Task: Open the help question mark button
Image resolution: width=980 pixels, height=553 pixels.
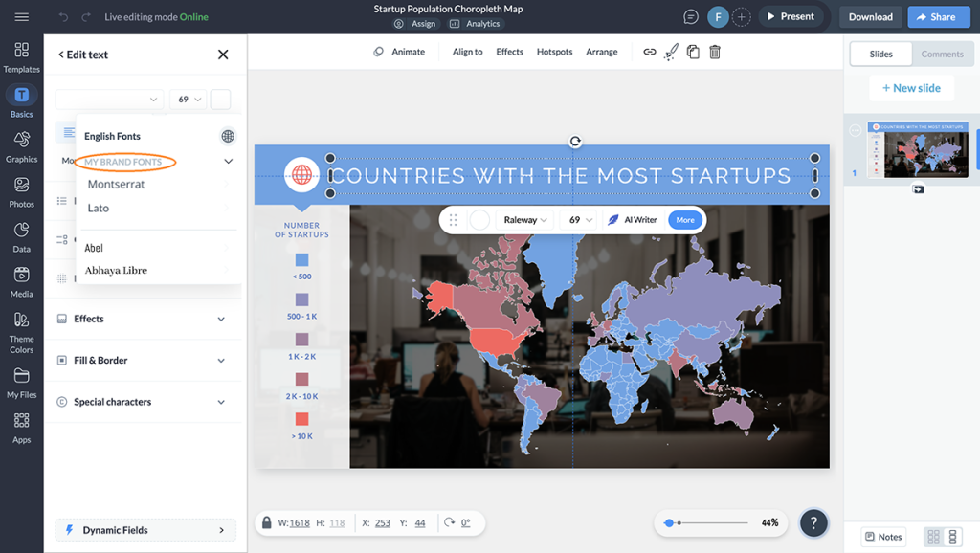Action: (x=813, y=523)
